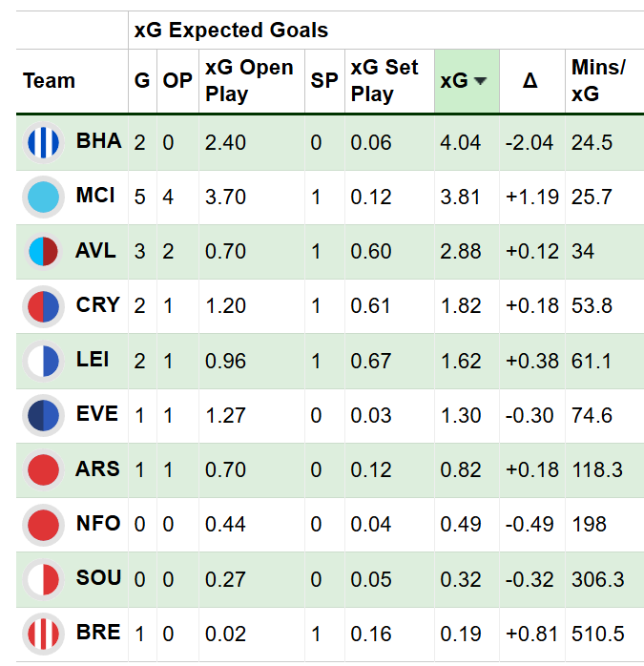Sort by Mins/xG column header
Image resolution: width=644 pixels, height=666 pixels.
coord(598,81)
